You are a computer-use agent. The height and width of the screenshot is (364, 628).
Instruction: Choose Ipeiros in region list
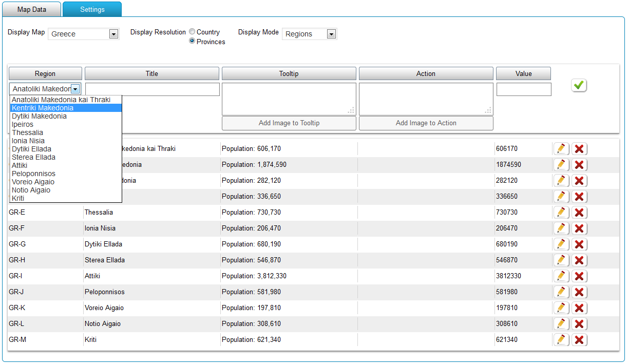coord(66,124)
